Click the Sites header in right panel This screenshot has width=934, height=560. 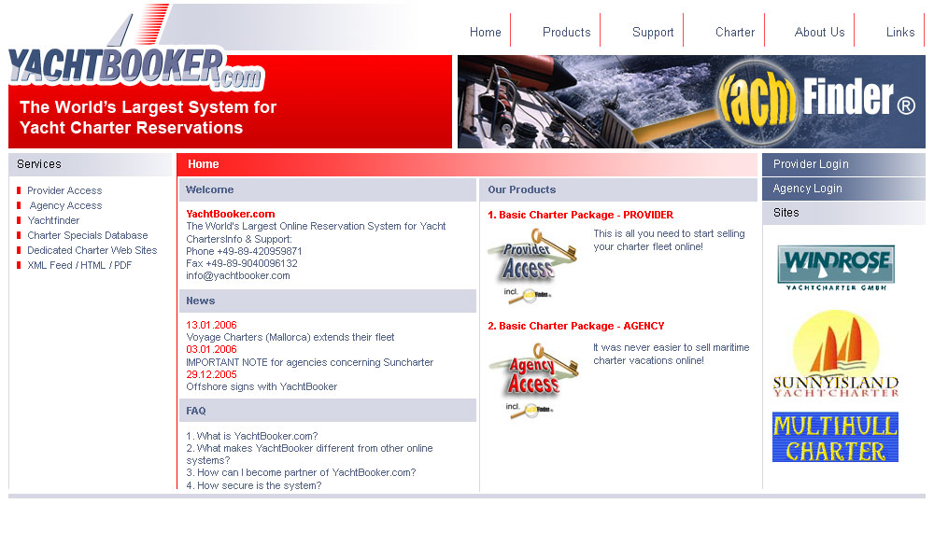pyautogui.click(x=843, y=213)
